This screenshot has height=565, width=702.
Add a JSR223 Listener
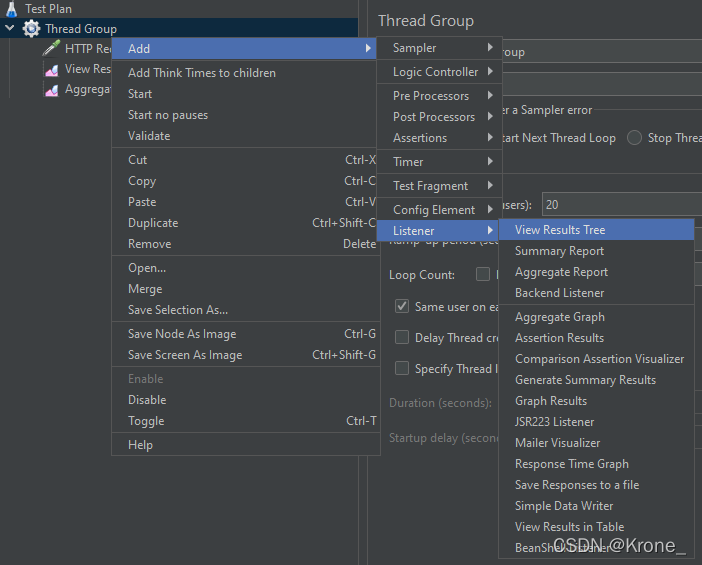[x=596, y=422]
